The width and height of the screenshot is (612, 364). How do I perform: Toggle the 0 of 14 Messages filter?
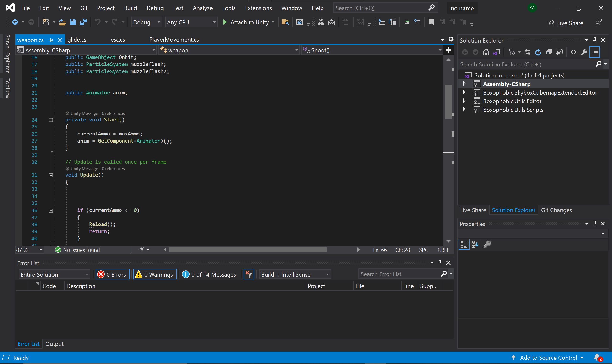[x=209, y=274]
